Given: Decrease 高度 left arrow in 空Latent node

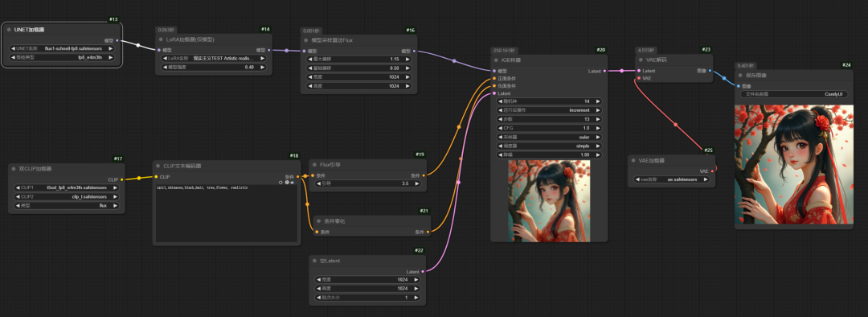Looking at the screenshot, I should pyautogui.click(x=317, y=289).
